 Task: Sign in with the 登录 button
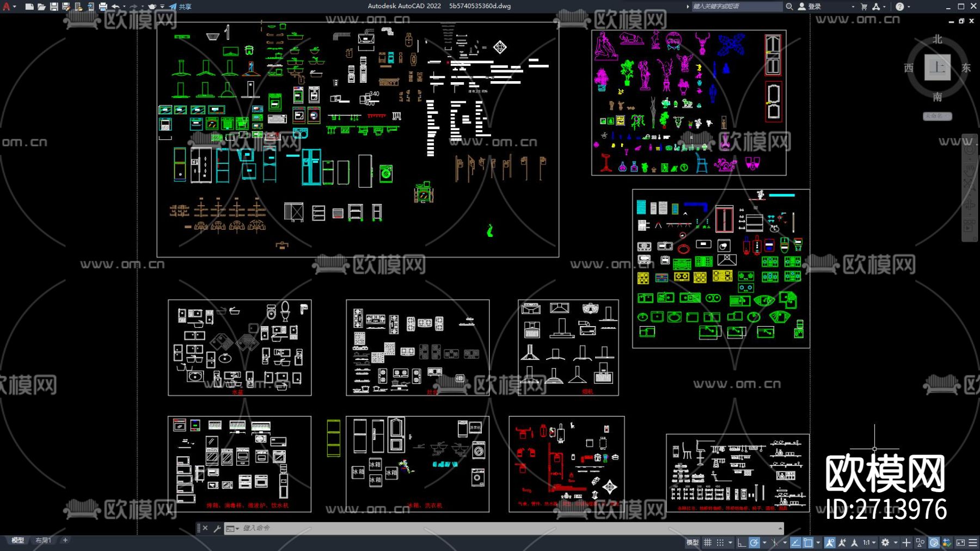point(810,7)
